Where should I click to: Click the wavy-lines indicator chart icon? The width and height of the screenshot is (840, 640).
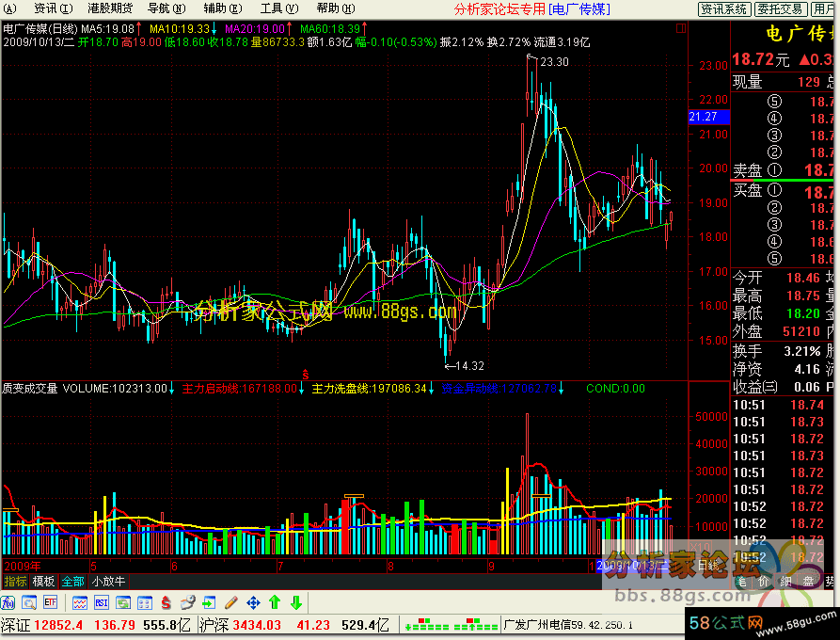coord(80,603)
